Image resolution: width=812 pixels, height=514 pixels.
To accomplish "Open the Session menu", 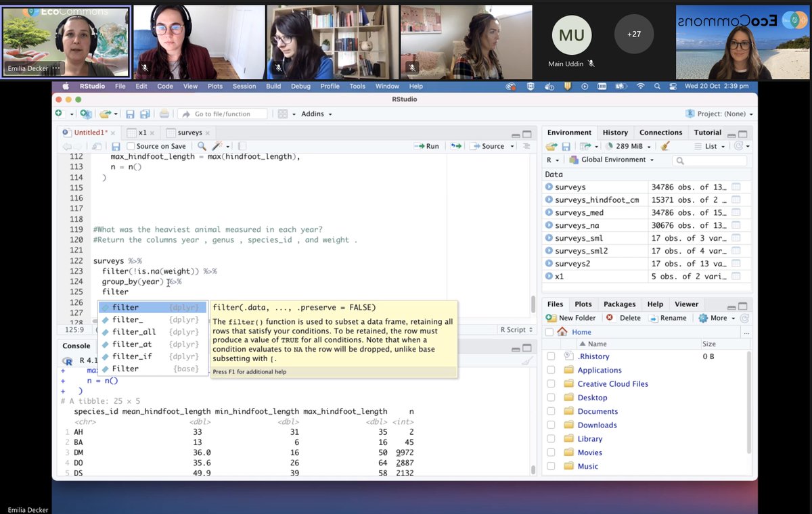I will (244, 87).
